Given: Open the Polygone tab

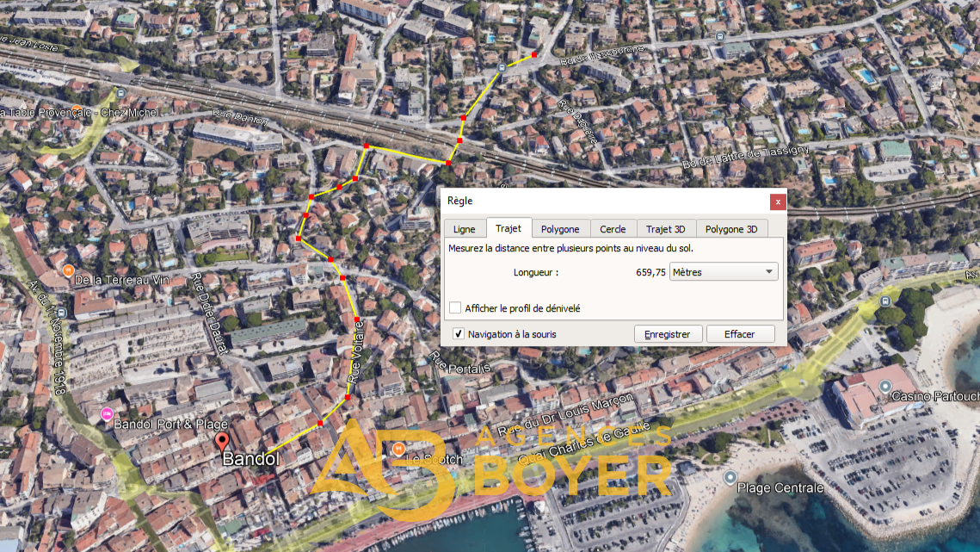Looking at the screenshot, I should [560, 229].
